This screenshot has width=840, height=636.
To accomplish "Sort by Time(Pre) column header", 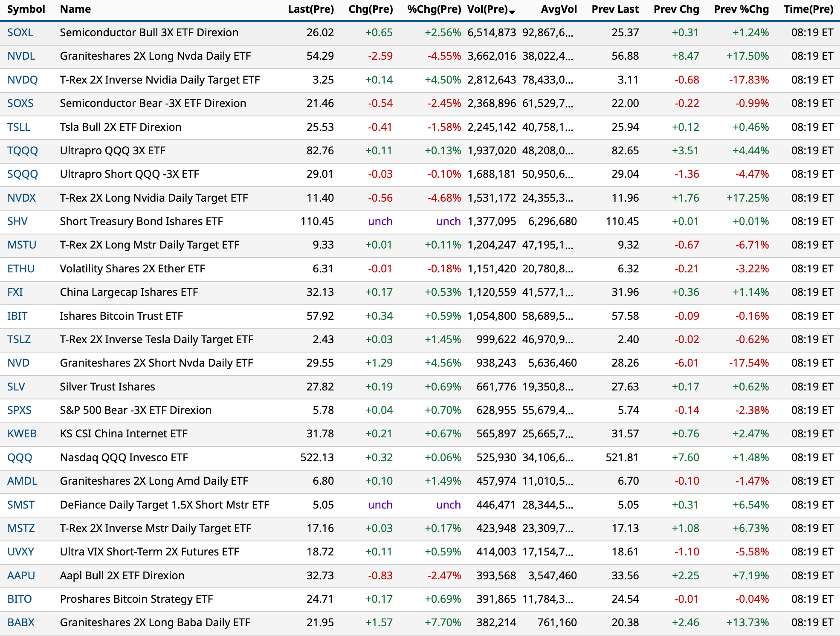I will pos(808,9).
